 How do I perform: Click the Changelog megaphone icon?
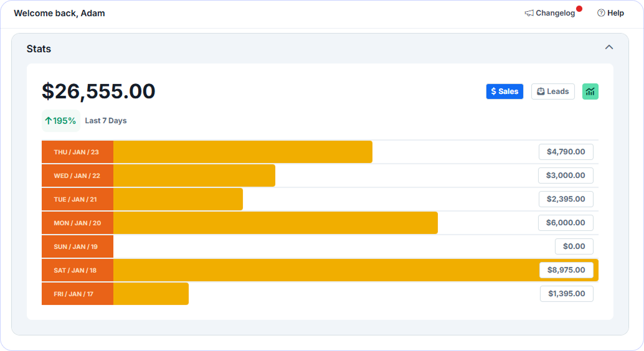coord(529,13)
